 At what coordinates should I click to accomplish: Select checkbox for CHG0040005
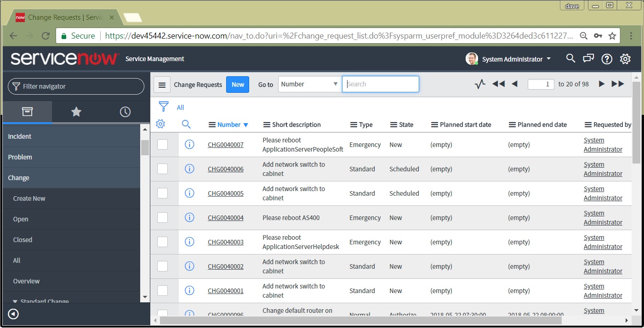point(162,193)
